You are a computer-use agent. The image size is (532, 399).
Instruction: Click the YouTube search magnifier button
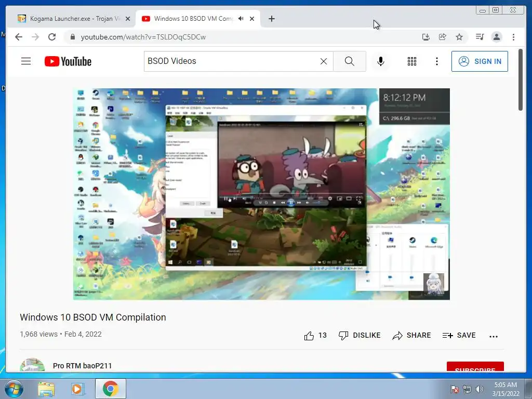point(350,61)
